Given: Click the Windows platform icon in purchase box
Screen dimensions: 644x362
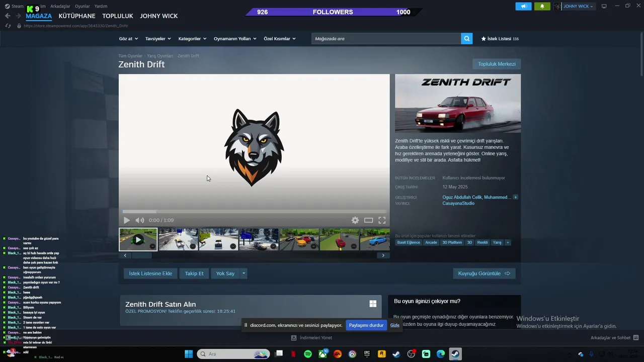Looking at the screenshot, I should coord(373,304).
